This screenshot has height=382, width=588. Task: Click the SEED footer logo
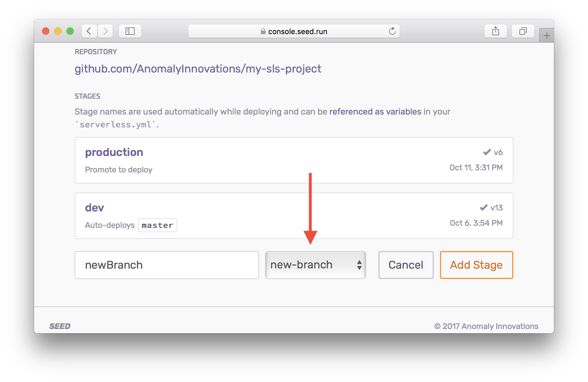tap(60, 326)
